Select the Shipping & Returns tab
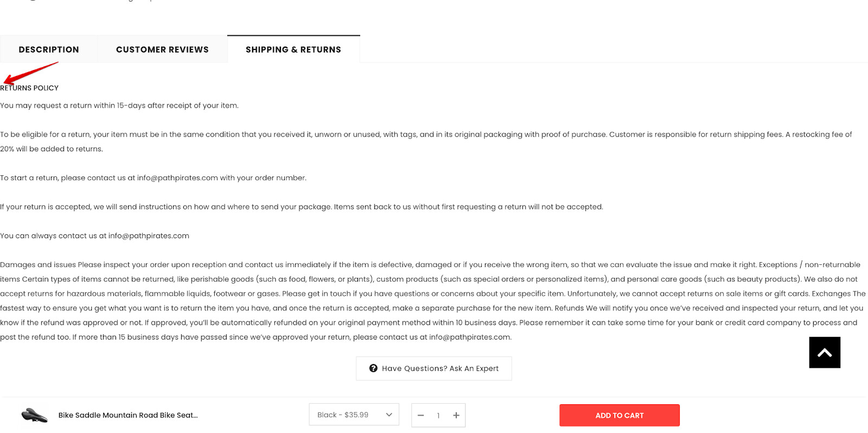868x433 pixels. click(293, 49)
